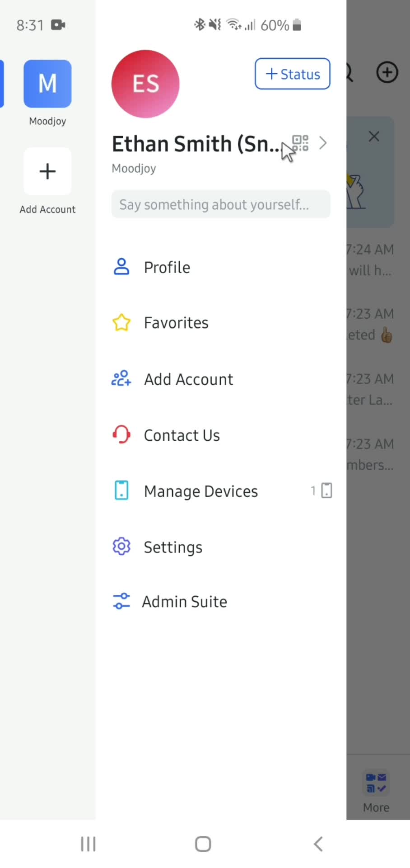Tap the muted sound status icon
This screenshot has height=868, width=410.
coord(215,24)
